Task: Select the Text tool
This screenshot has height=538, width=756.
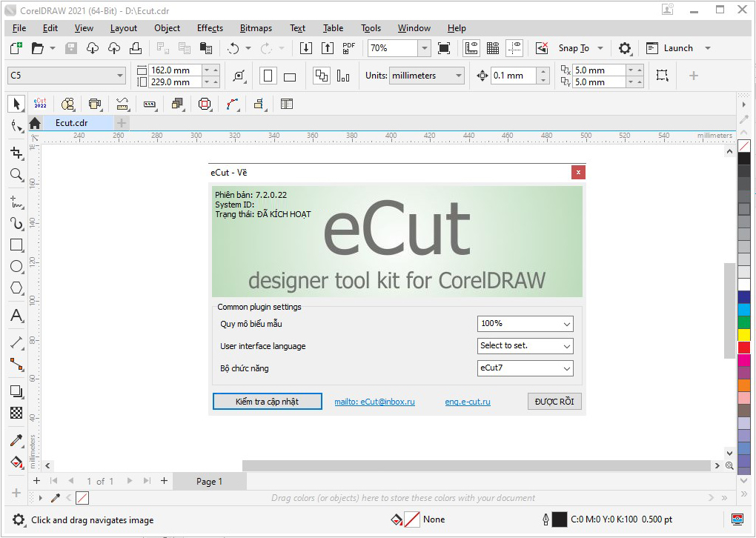Action: click(16, 315)
